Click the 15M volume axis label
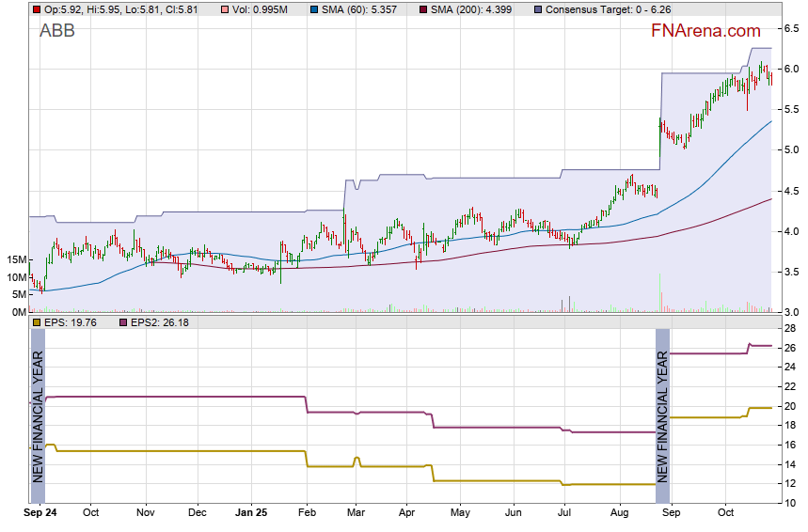808x532 pixels. [x=14, y=259]
